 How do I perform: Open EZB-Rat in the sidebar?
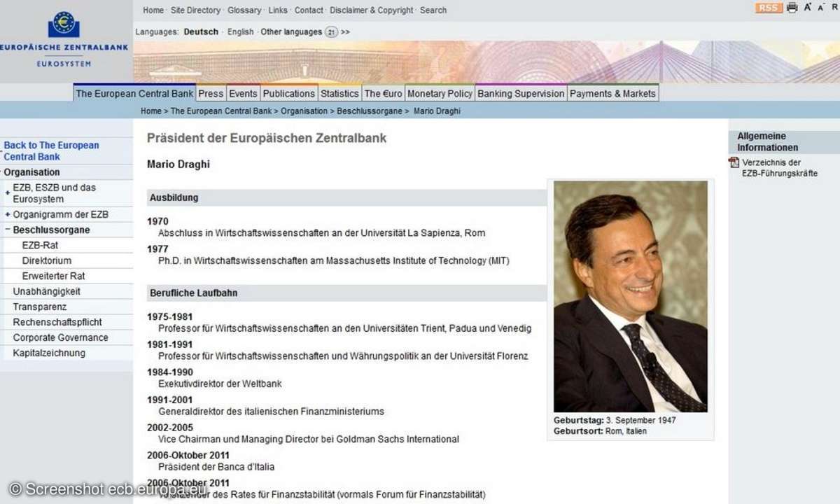click(41, 245)
